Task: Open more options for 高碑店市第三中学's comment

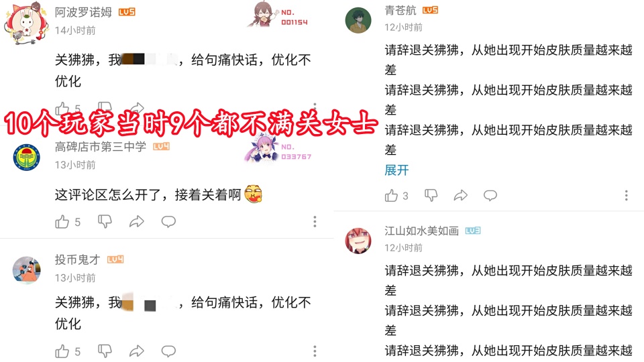Action: coord(315,222)
